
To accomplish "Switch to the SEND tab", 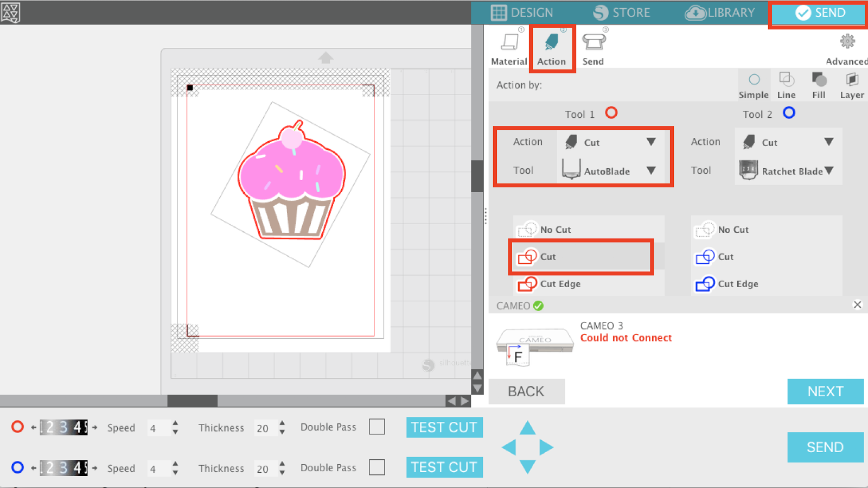I will pos(819,12).
